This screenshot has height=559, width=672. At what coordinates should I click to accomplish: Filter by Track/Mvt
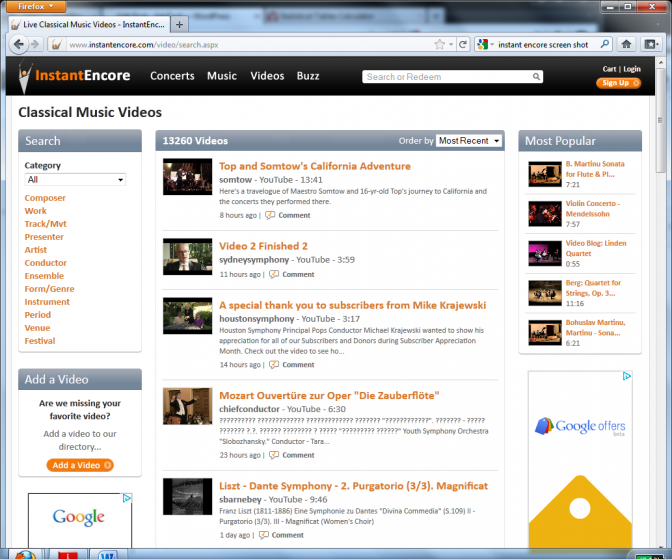click(45, 224)
